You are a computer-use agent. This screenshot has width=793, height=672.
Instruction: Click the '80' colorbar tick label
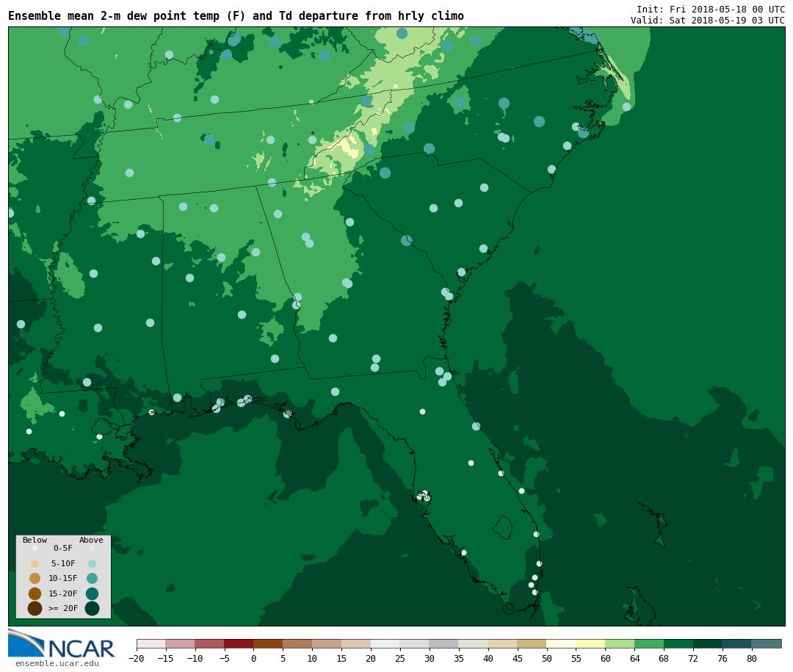click(752, 658)
